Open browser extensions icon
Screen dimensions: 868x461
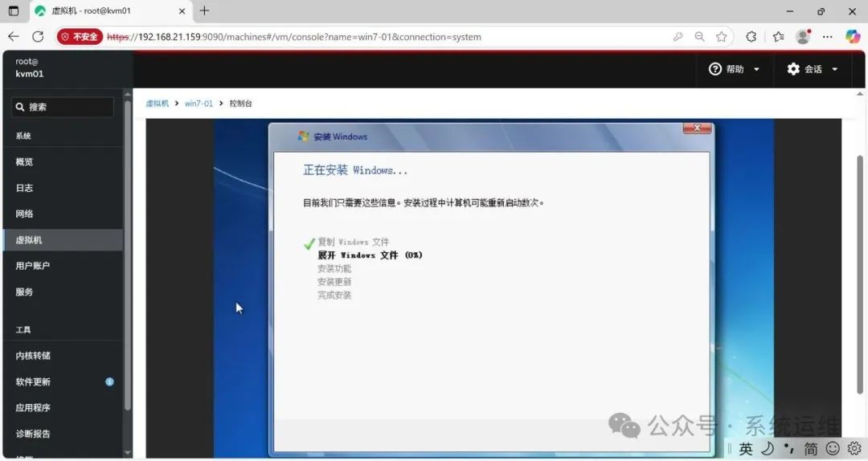pyautogui.click(x=751, y=36)
